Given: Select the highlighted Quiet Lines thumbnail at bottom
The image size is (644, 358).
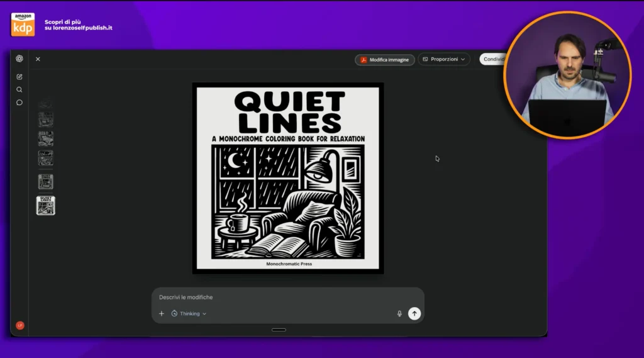Looking at the screenshot, I should click(45, 206).
